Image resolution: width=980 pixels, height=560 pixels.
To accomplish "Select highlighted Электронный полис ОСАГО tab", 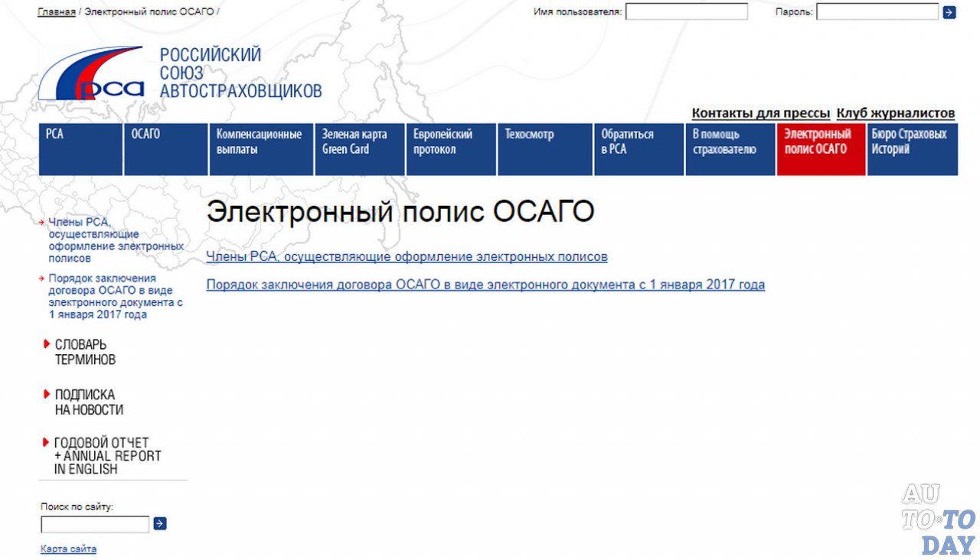I will tap(821, 150).
